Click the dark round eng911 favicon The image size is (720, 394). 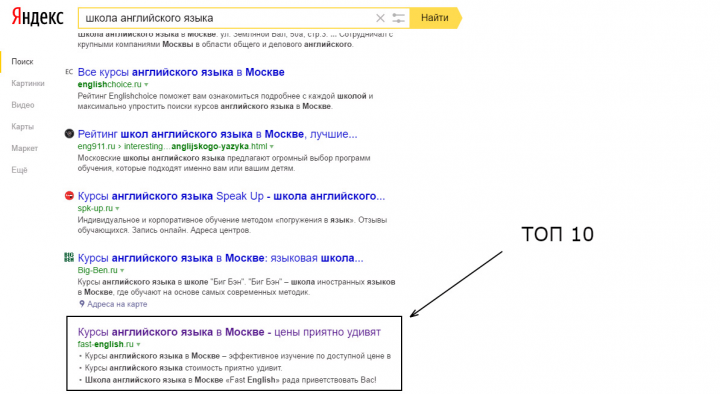69,134
